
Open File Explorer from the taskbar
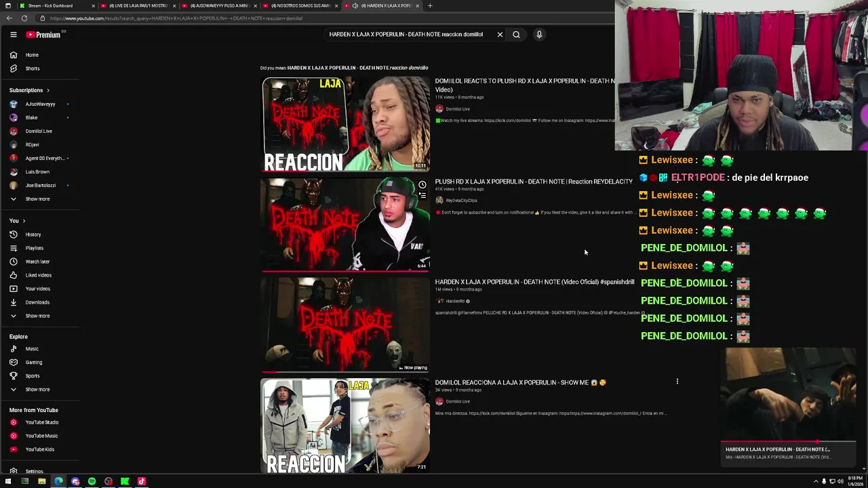(x=41, y=481)
